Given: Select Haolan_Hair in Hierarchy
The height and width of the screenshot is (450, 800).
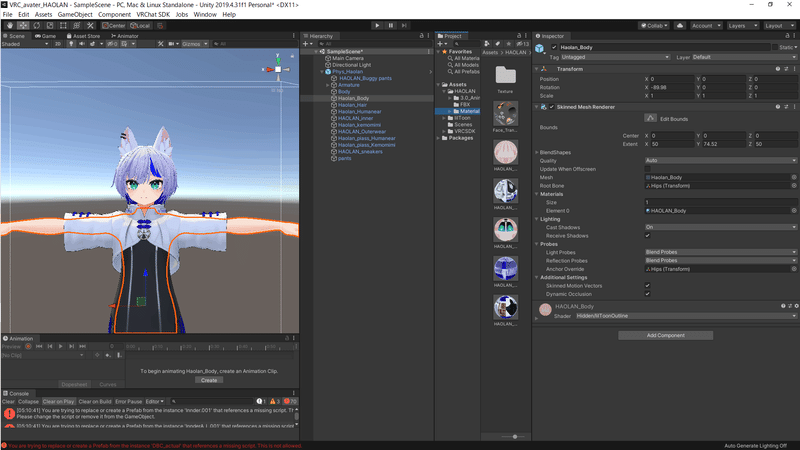Looking at the screenshot, I should (353, 105).
